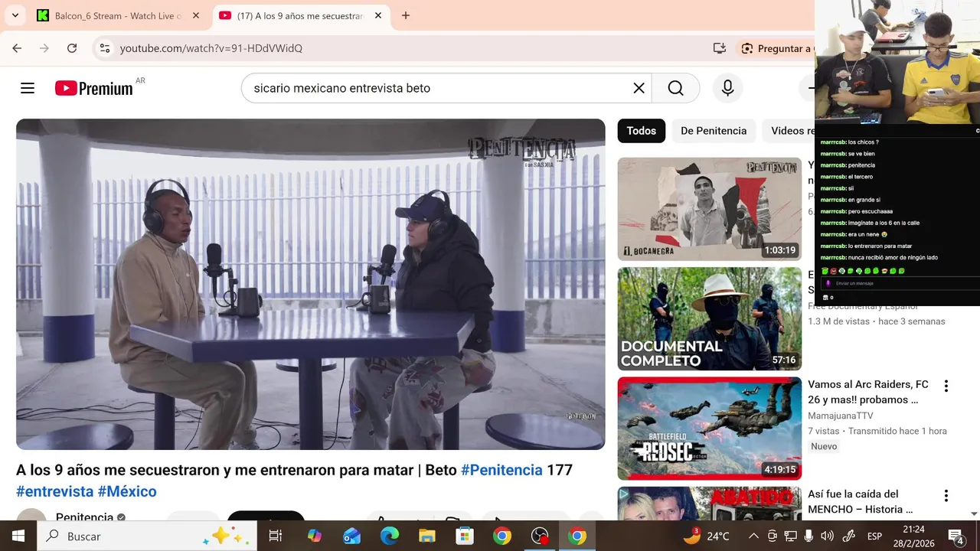
Task: Play or pause the Penitencia video player
Action: 310,284
